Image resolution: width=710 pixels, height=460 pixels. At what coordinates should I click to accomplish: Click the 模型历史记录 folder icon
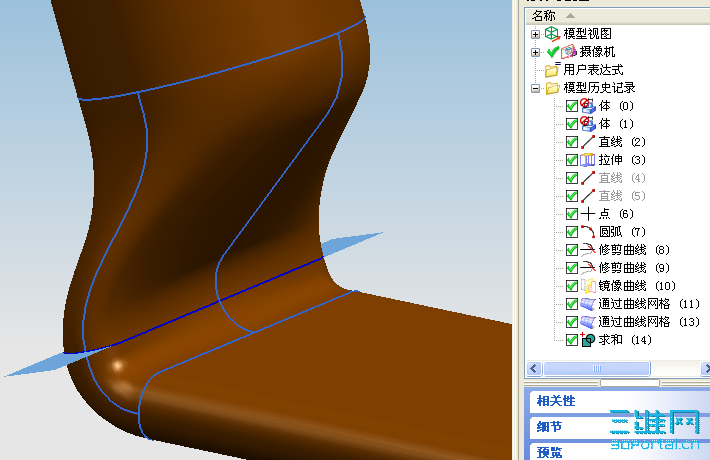pyautogui.click(x=553, y=88)
